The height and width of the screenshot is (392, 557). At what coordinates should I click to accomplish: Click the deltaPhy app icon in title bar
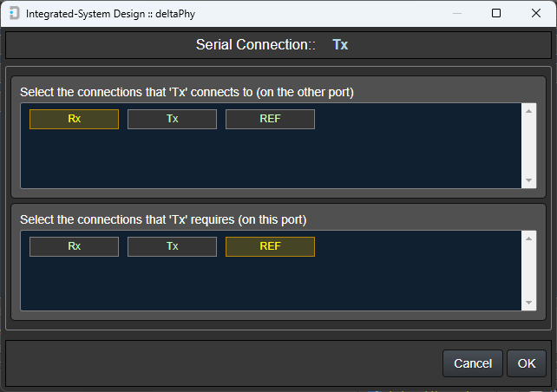[14, 14]
